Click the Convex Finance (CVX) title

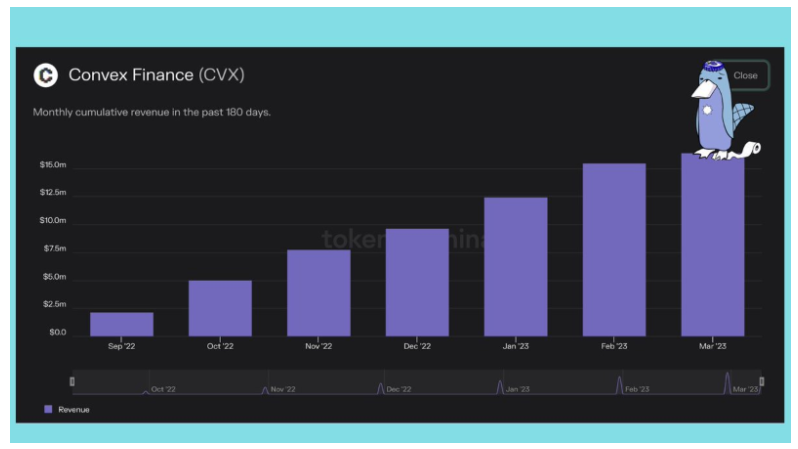(x=156, y=75)
